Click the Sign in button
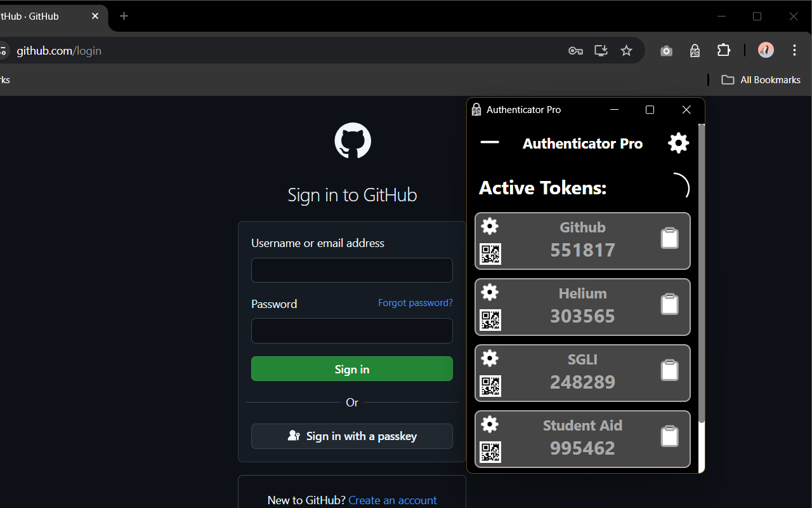Screen dimensions: 812x508 pos(351,368)
